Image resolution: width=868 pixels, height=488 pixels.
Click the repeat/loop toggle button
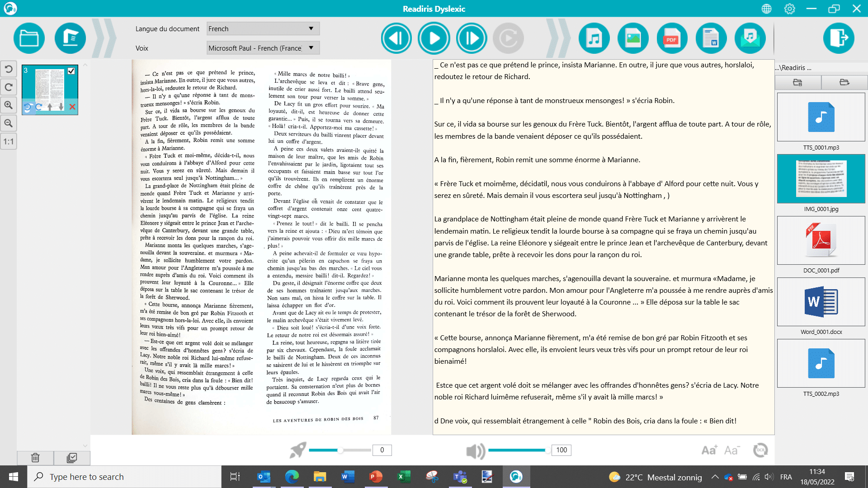[509, 38]
